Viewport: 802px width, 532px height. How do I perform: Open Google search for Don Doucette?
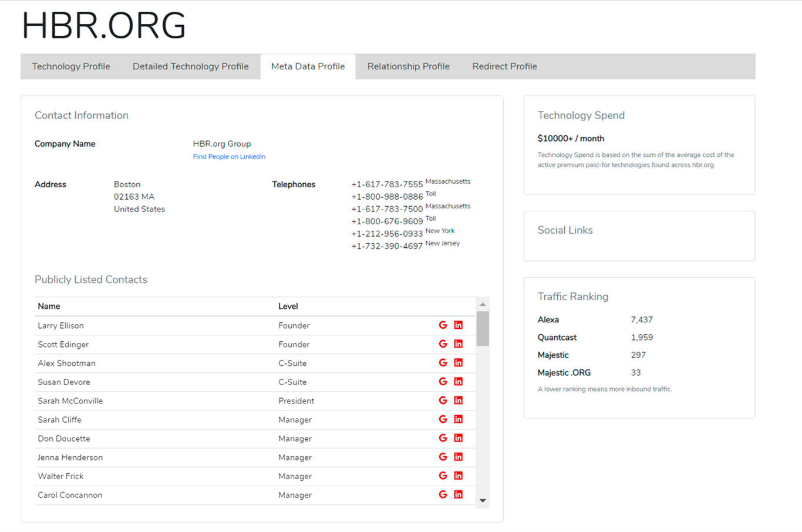[x=443, y=438]
